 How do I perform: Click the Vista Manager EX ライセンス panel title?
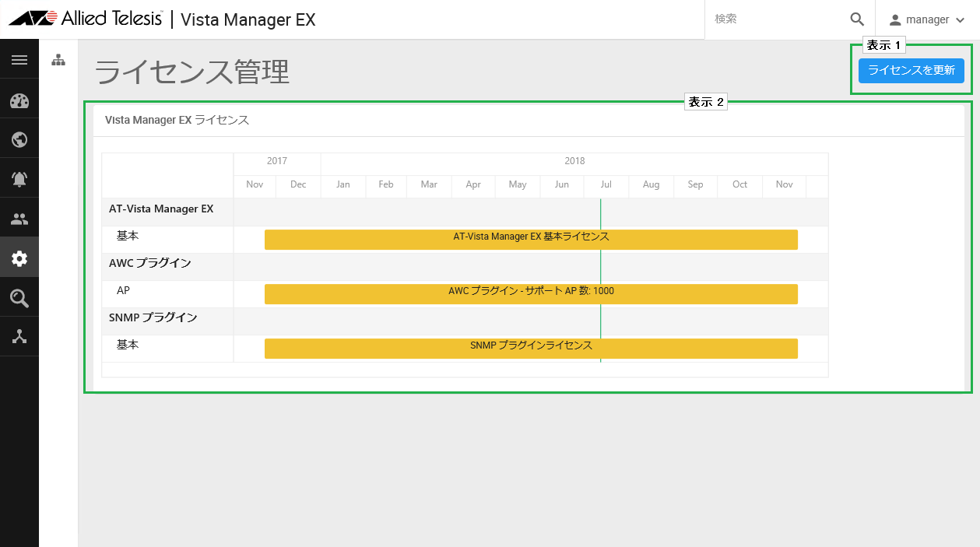tap(177, 120)
